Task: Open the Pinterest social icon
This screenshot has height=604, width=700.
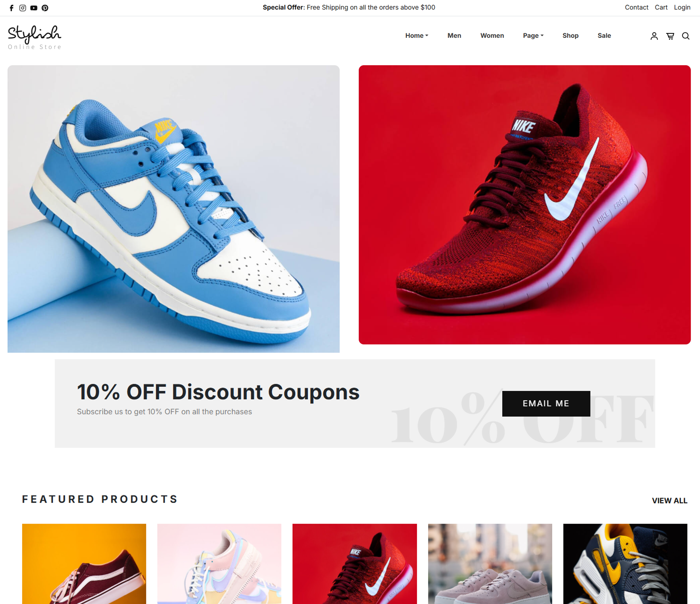Action: click(x=45, y=8)
